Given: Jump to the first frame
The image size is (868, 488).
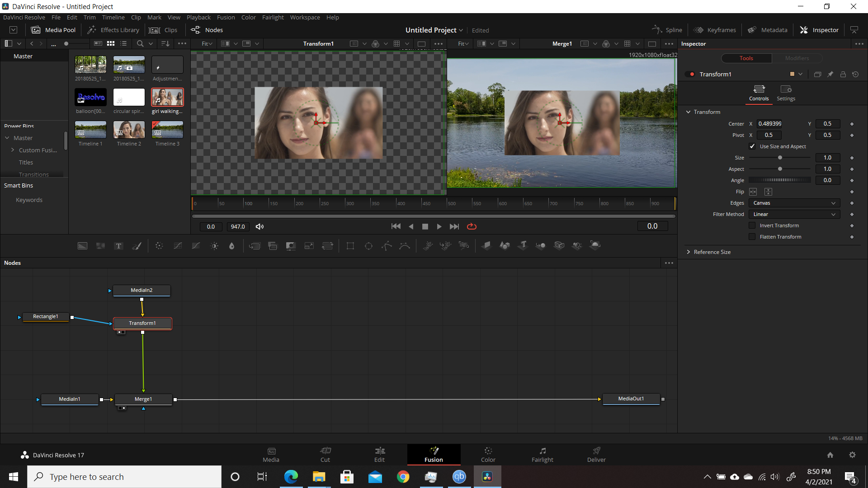Looking at the screenshot, I should pyautogui.click(x=396, y=226).
